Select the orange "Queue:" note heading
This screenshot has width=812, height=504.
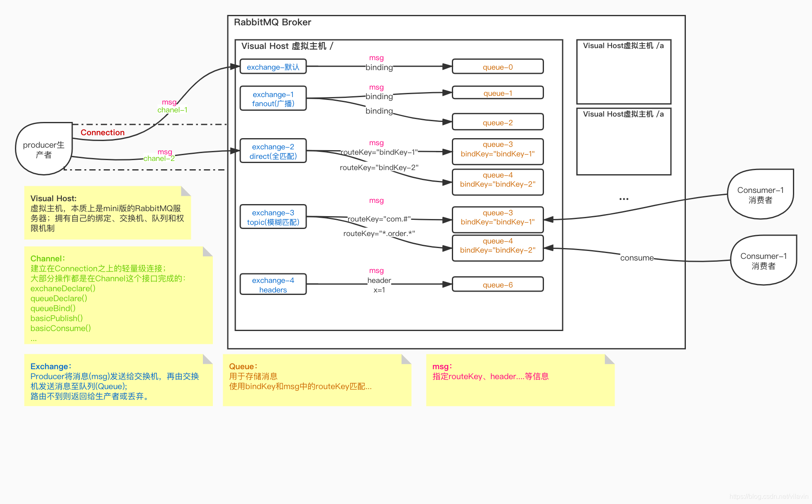(243, 366)
